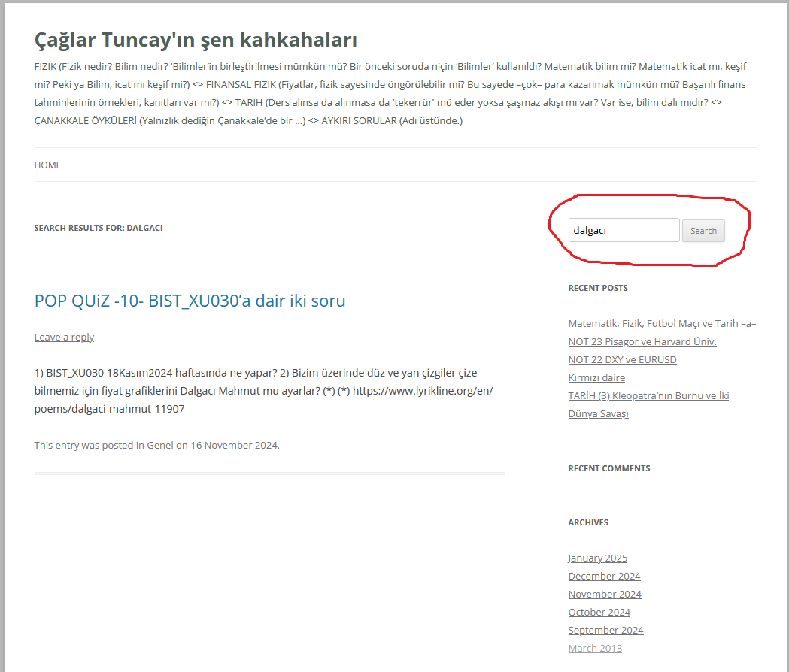Screen dimensions: 789x672
Task: Open the HOME menu item
Action: (x=47, y=165)
